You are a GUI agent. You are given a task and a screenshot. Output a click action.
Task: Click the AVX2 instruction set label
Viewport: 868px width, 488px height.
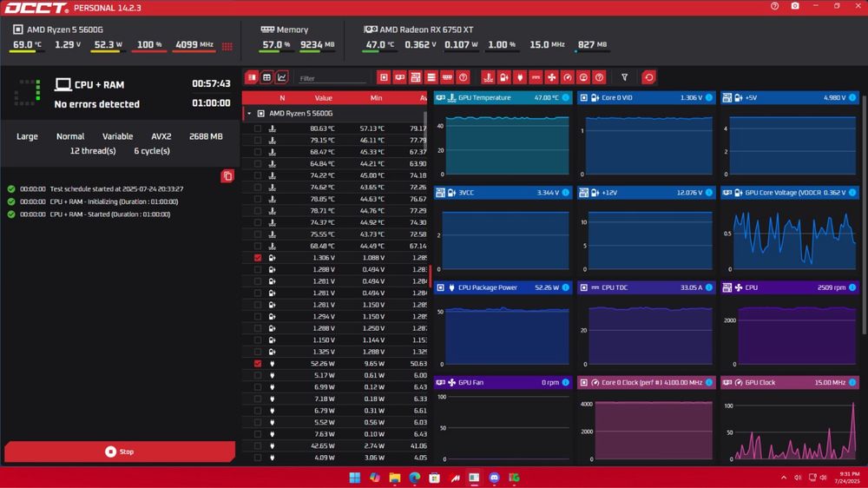coord(161,136)
